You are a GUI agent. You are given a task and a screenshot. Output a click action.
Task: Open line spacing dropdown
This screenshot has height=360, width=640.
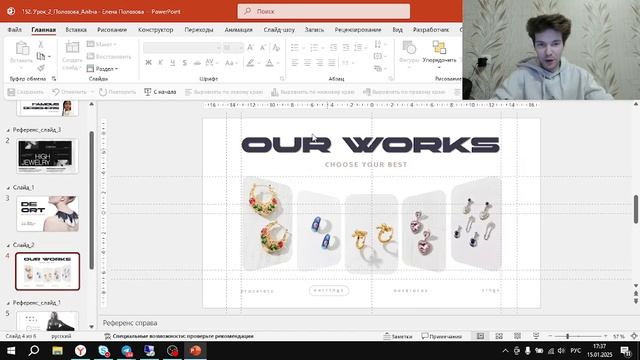pyautogui.click(x=360, y=48)
